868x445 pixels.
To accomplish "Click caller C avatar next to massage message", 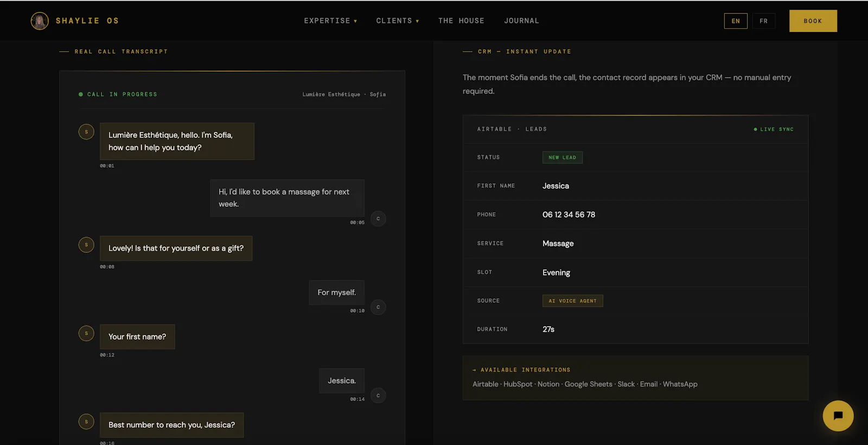I will (378, 219).
